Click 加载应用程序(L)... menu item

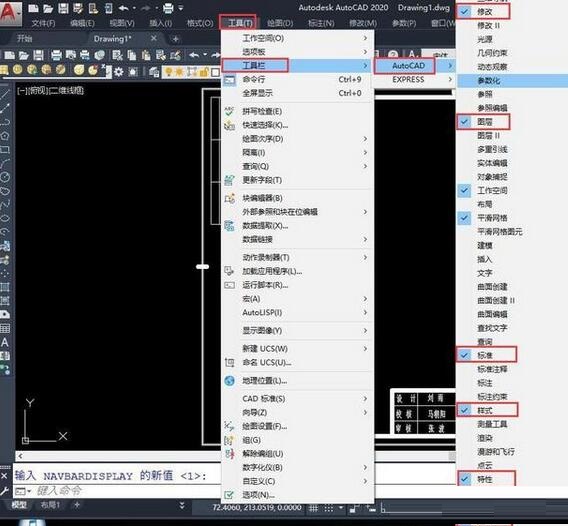298,271
